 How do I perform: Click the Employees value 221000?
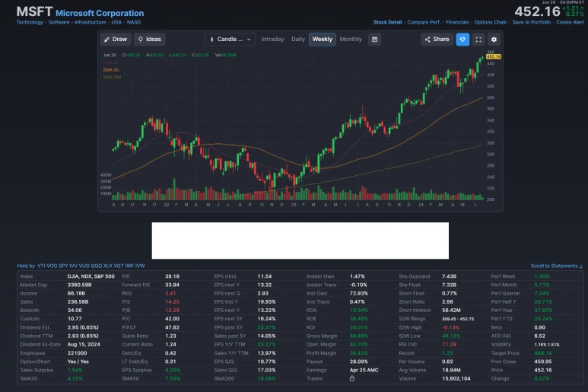(78, 353)
